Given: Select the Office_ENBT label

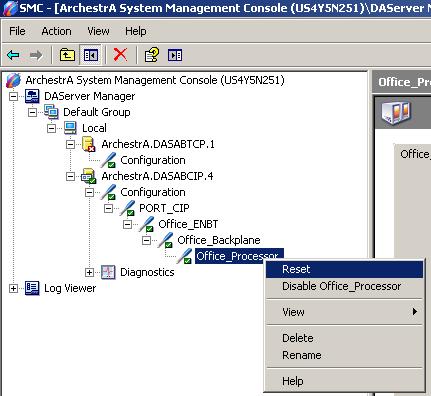Looking at the screenshot, I should (188, 224).
